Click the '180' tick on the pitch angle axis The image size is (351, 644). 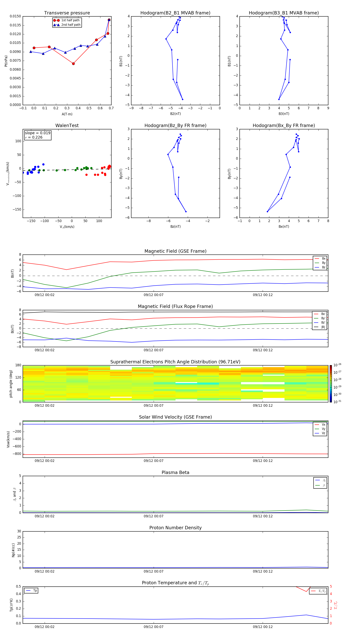point(18,365)
